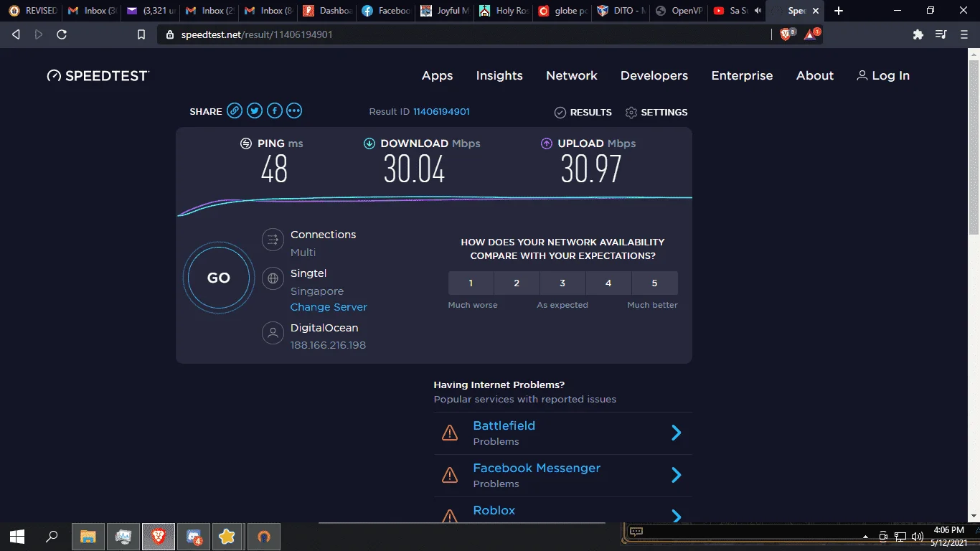Image resolution: width=980 pixels, height=551 pixels.
Task: Switch to the Joyful M tab
Action: coord(446,11)
